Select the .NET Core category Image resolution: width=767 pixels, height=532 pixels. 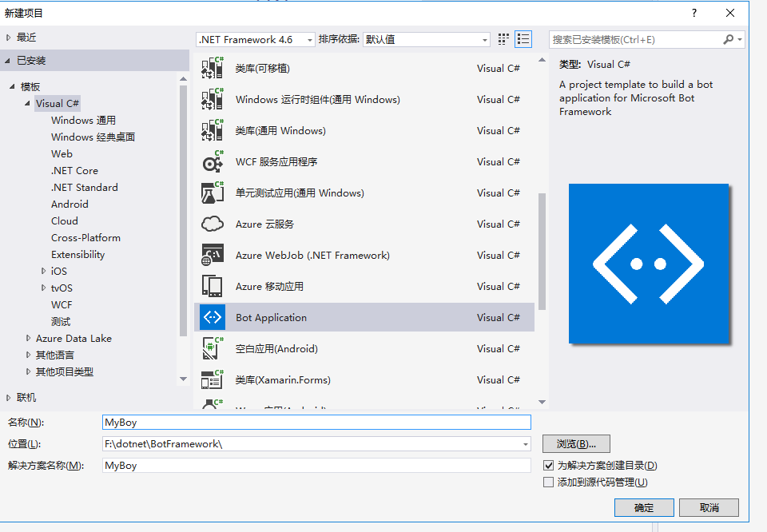(74, 171)
